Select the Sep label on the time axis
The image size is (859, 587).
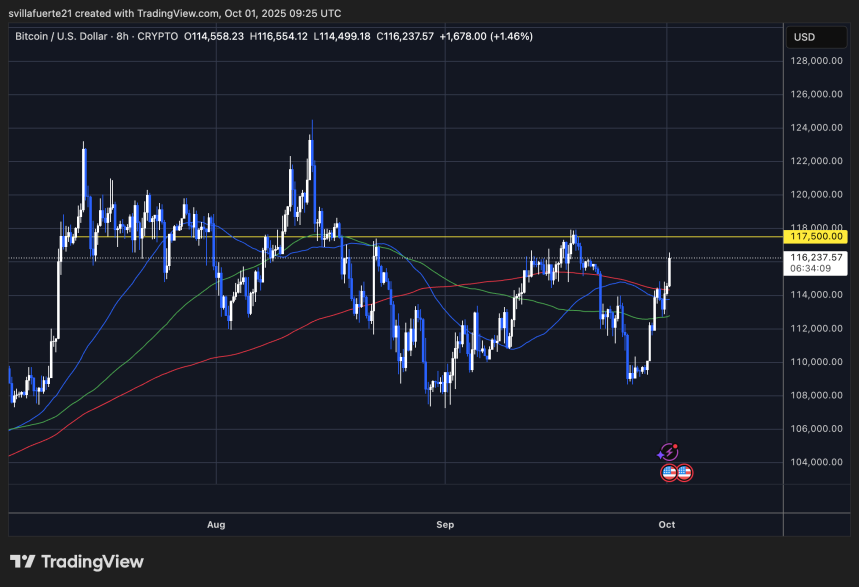(x=444, y=524)
